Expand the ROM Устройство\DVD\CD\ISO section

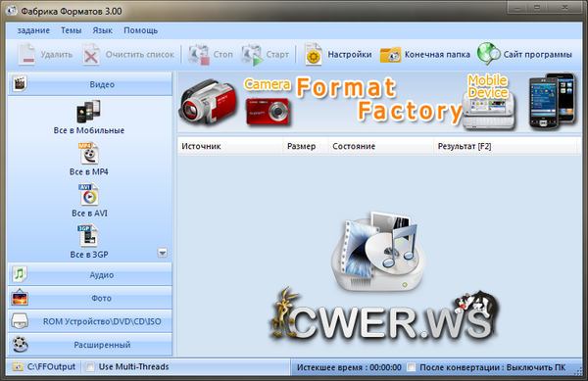90,321
